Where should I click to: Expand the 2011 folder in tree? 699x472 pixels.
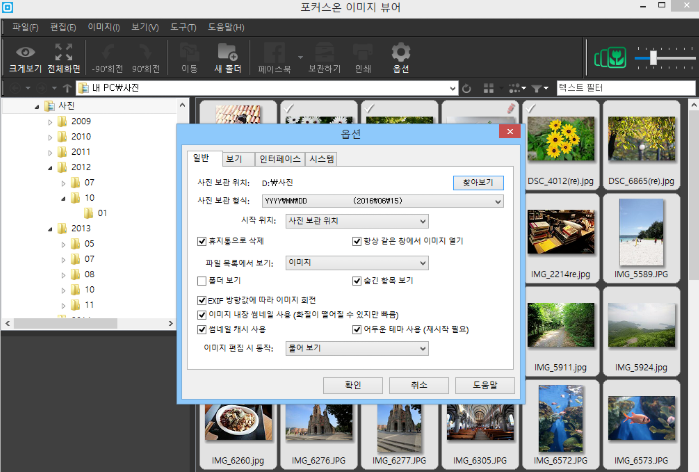pos(50,152)
